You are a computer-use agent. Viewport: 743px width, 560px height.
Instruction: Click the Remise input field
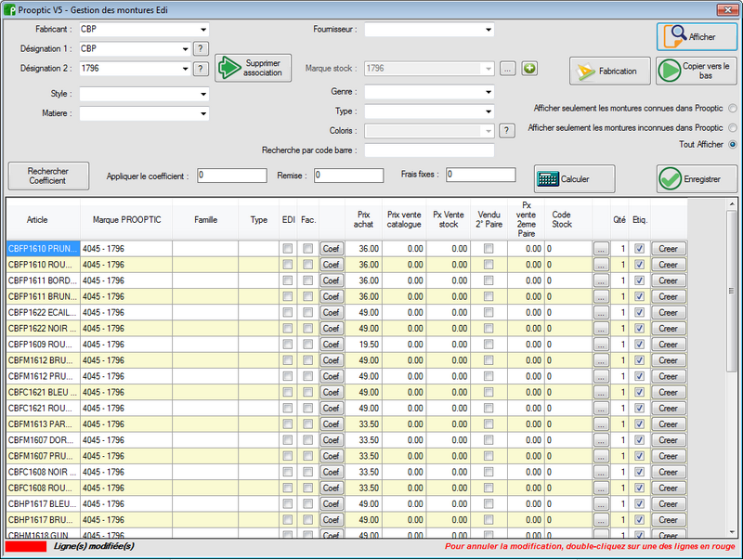pyautogui.click(x=349, y=176)
